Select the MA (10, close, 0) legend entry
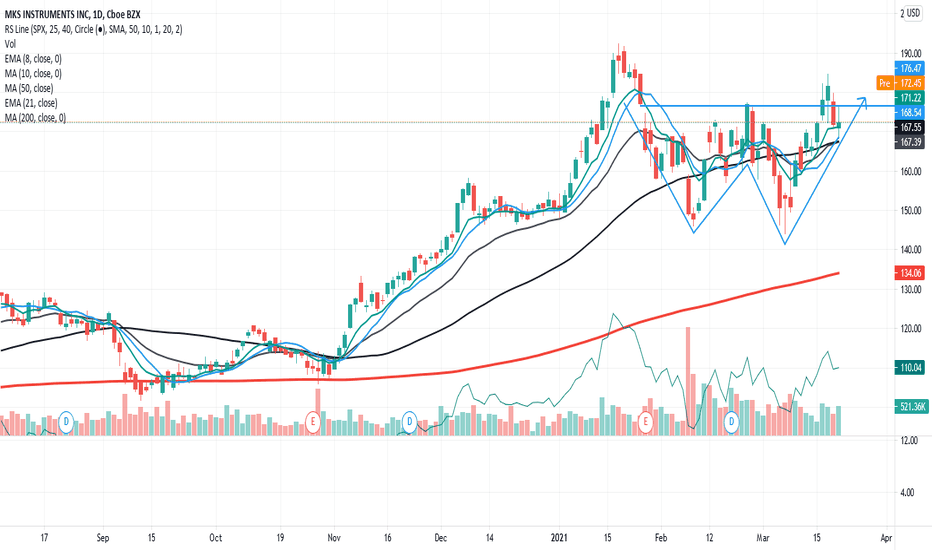 click(x=33, y=73)
